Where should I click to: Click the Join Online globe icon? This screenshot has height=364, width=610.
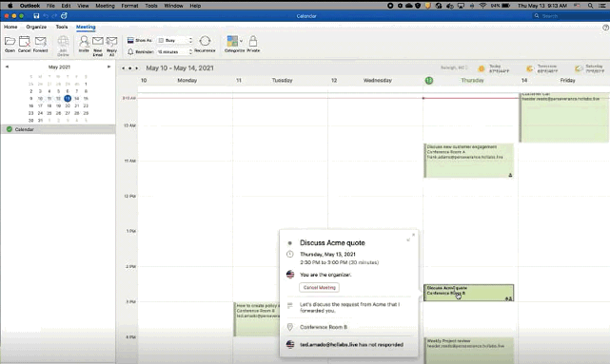click(x=63, y=41)
